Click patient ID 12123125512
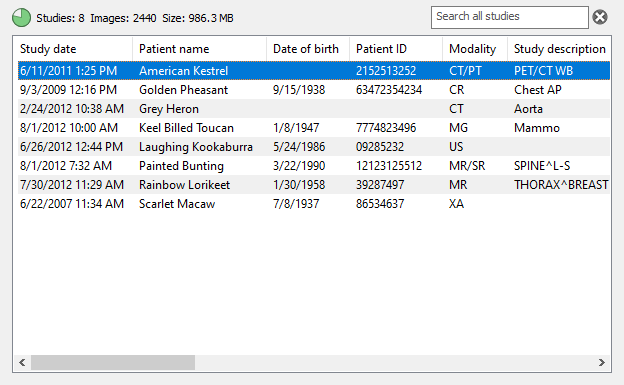This screenshot has width=624, height=385. click(389, 166)
